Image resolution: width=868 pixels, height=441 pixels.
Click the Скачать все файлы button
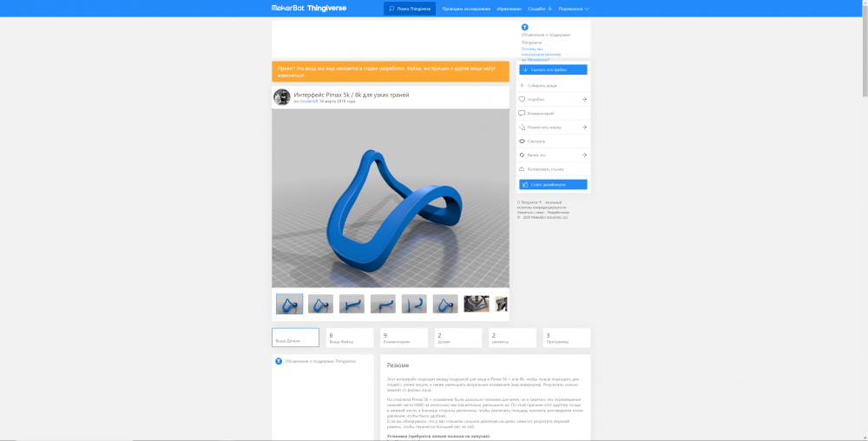553,69
